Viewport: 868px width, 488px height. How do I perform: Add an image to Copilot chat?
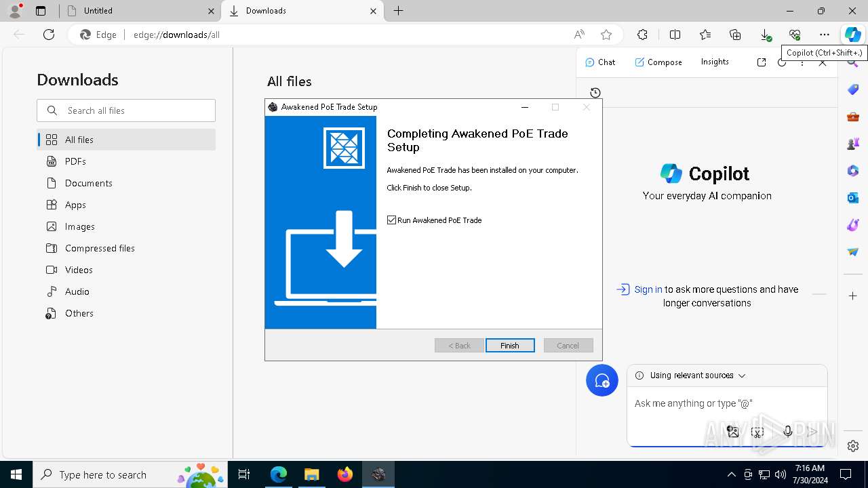coord(732,432)
